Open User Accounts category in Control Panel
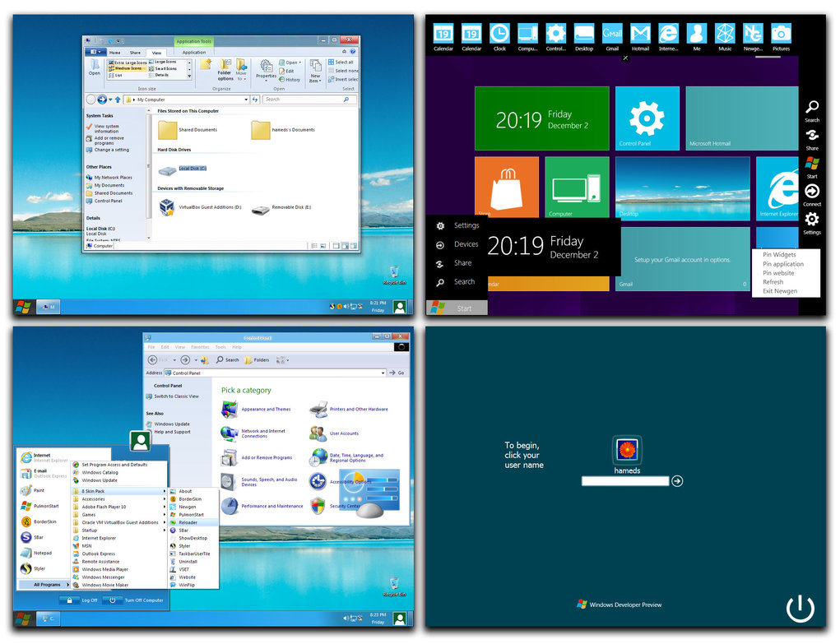This screenshot has height=644, width=840. click(334, 433)
